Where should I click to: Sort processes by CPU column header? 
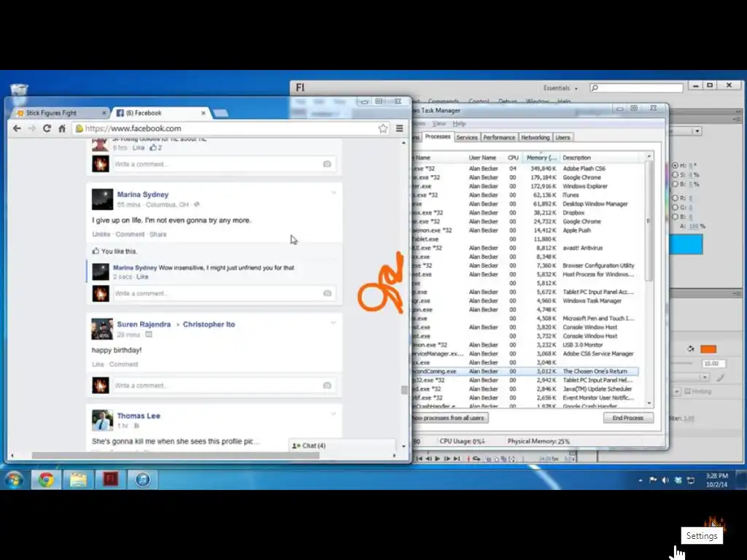(513, 157)
